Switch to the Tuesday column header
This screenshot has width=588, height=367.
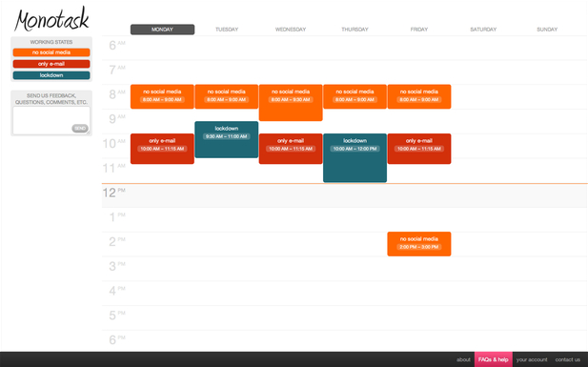pyautogui.click(x=227, y=30)
